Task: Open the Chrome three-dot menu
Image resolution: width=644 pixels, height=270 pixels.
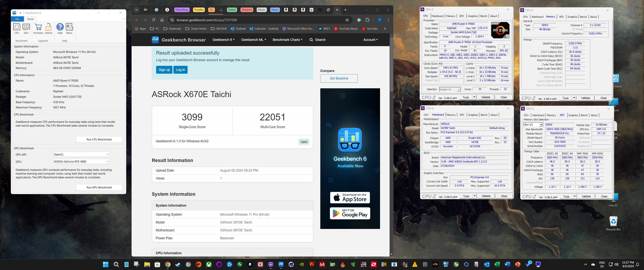Action: 388,20
